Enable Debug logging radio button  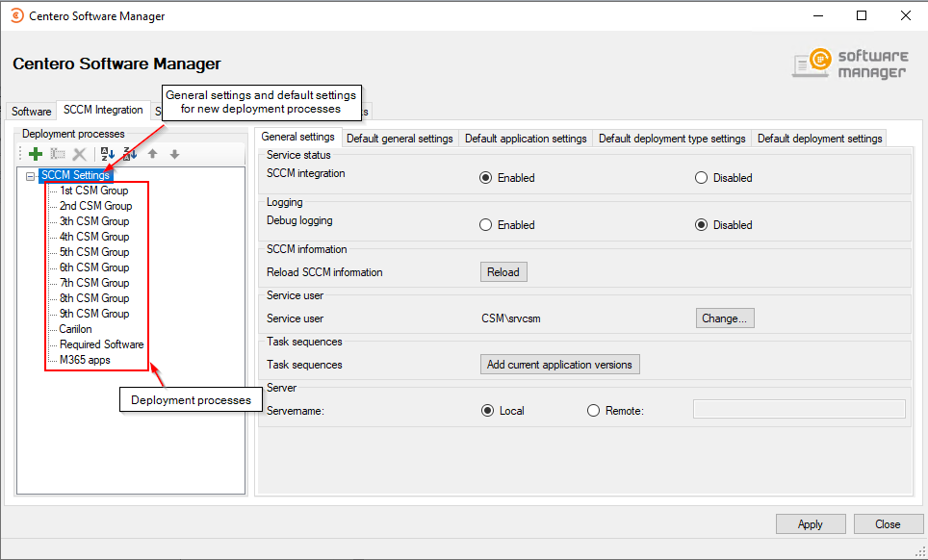pyautogui.click(x=485, y=225)
